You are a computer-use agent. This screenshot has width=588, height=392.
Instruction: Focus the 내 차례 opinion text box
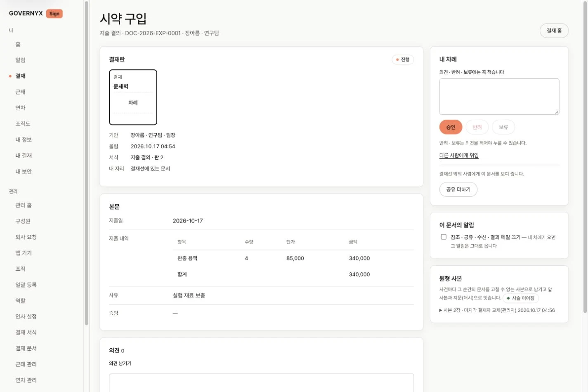point(499,97)
